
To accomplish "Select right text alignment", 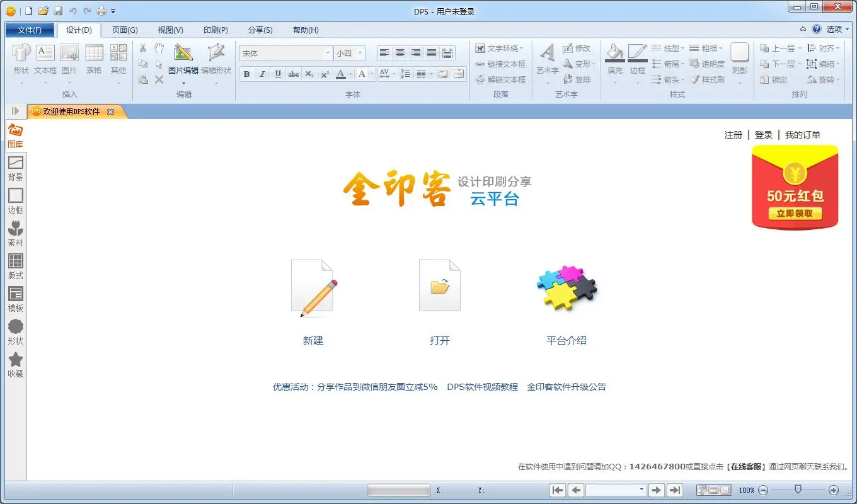I will [415, 53].
